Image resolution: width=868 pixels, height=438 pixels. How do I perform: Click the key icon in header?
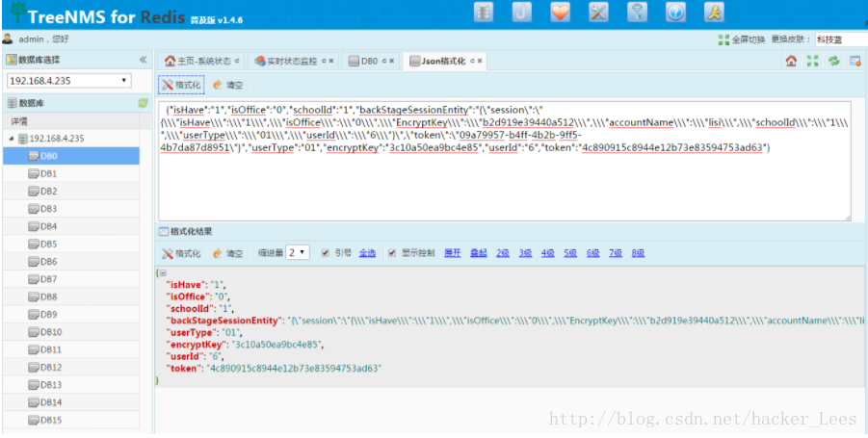(x=637, y=13)
